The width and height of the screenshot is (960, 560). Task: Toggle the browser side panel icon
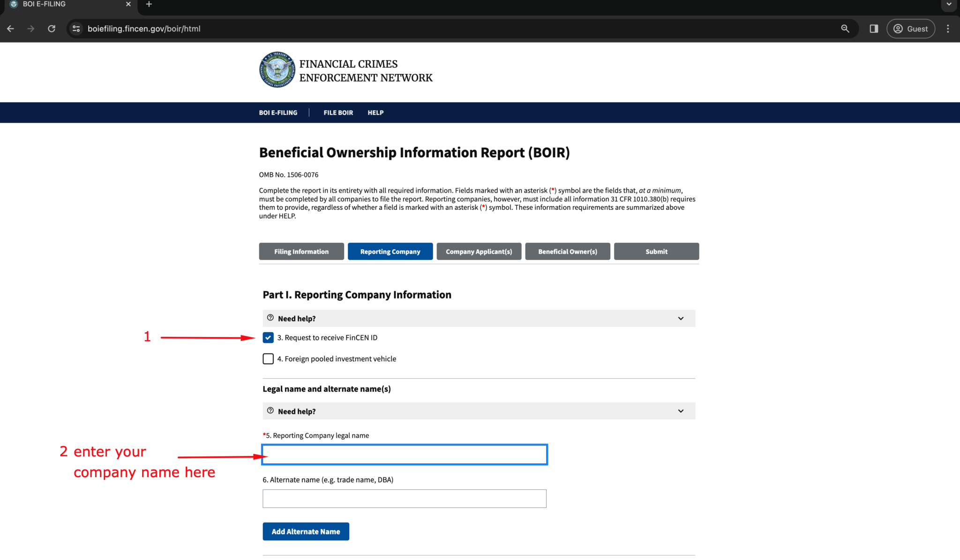pos(873,29)
